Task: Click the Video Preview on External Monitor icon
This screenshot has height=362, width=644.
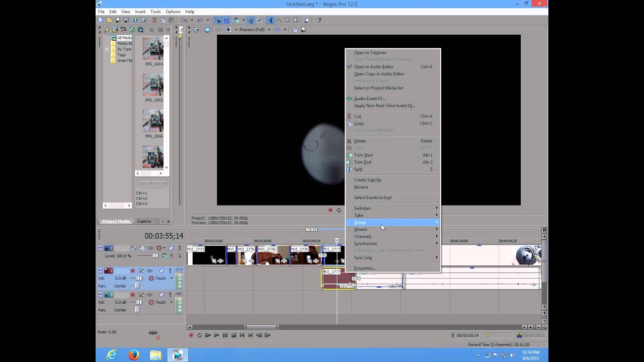Action: 207,30
